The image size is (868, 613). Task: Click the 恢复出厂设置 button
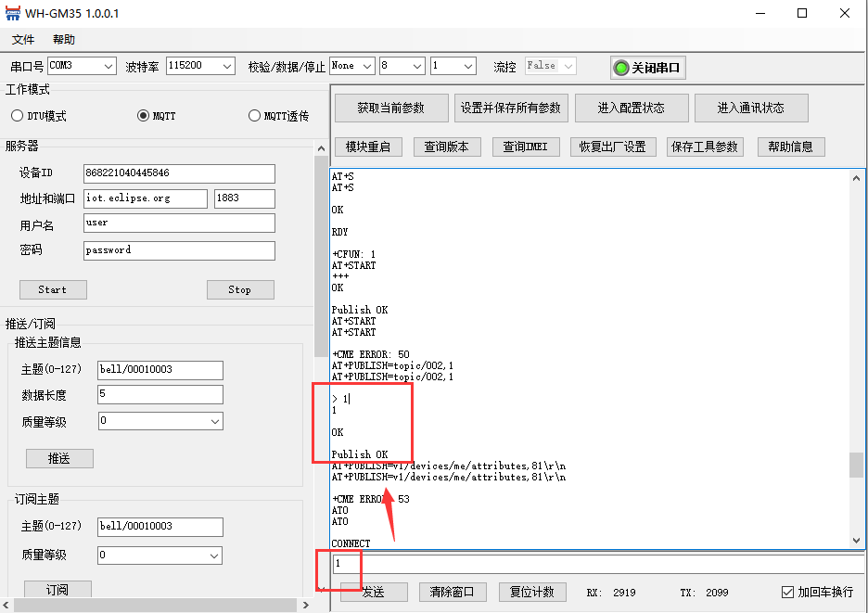612,147
